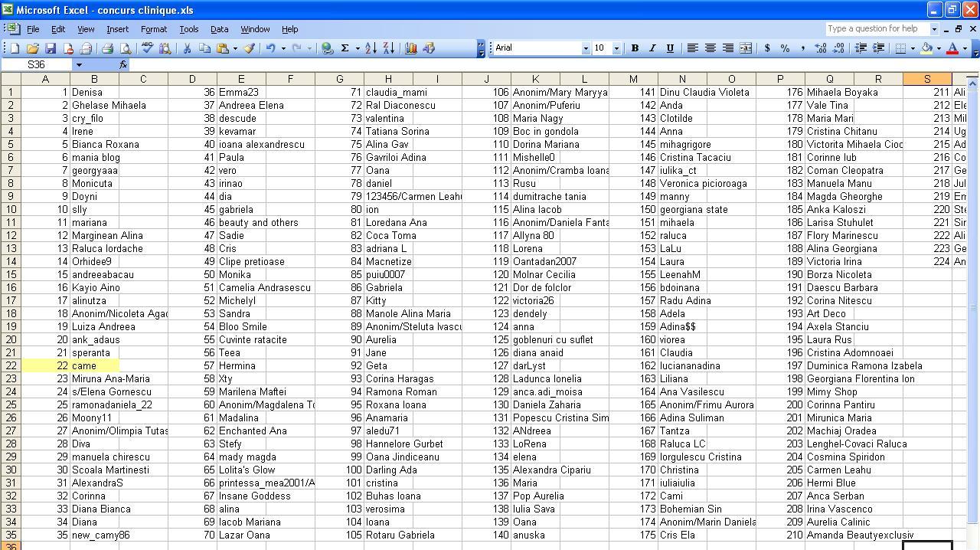Merge and center cells
Screen dimensions: 980x550
click(745, 48)
